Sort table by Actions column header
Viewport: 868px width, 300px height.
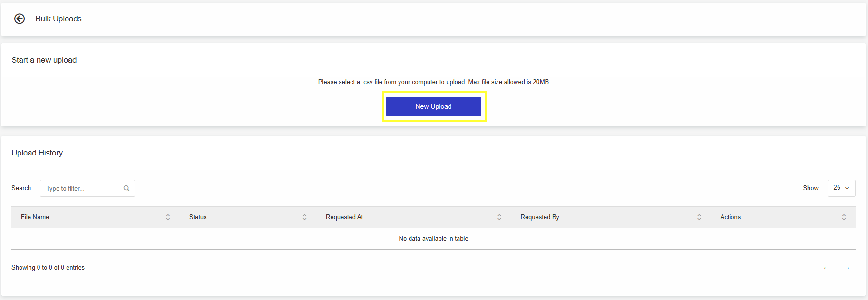coord(783,217)
